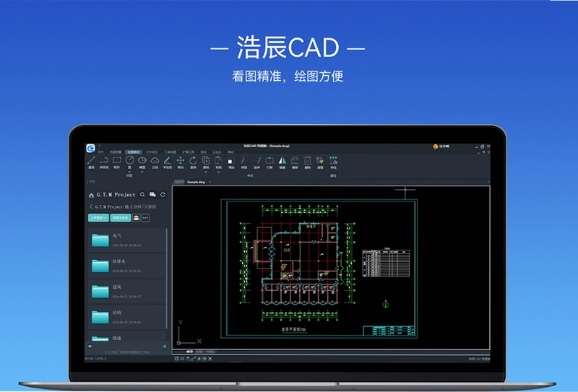The width and height of the screenshot is (578, 392).
Task: Open the 建筑 folder
Action: coord(127,292)
